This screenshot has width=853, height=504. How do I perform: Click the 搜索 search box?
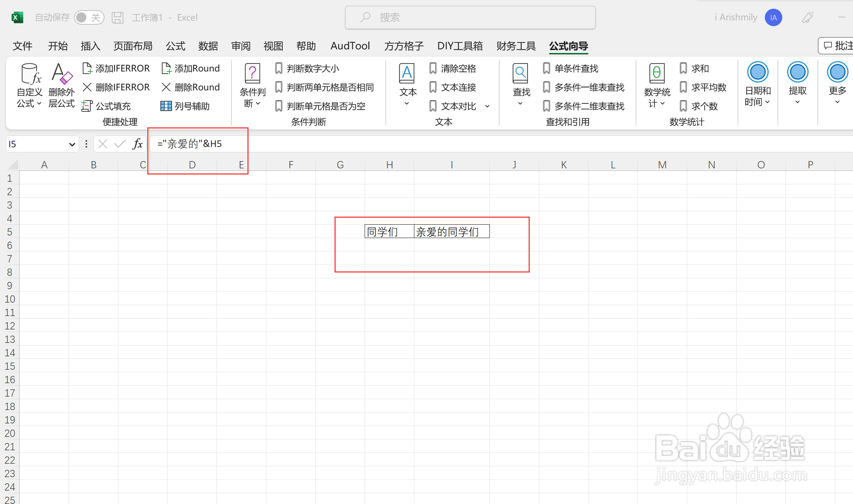coord(470,17)
